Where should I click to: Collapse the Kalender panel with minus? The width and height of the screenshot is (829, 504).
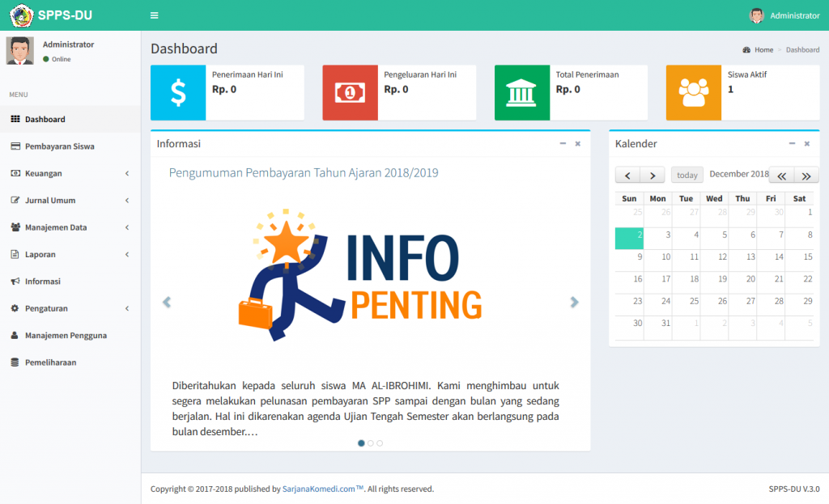pos(792,143)
